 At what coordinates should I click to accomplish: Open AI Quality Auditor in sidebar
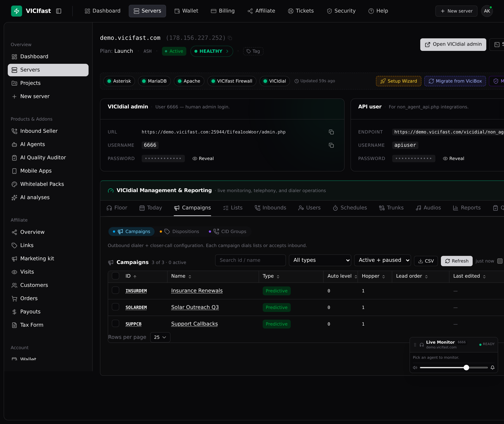point(48,157)
